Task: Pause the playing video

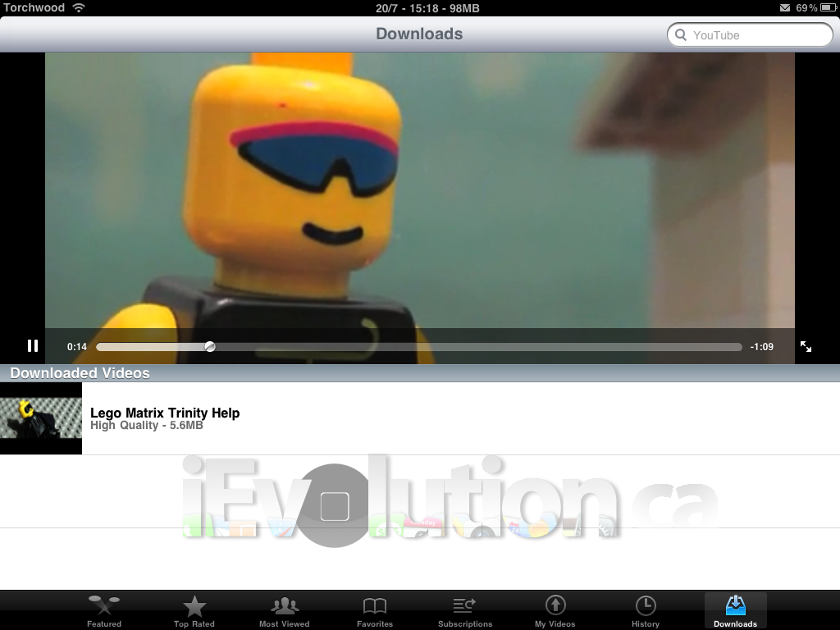Action: pyautogui.click(x=33, y=346)
